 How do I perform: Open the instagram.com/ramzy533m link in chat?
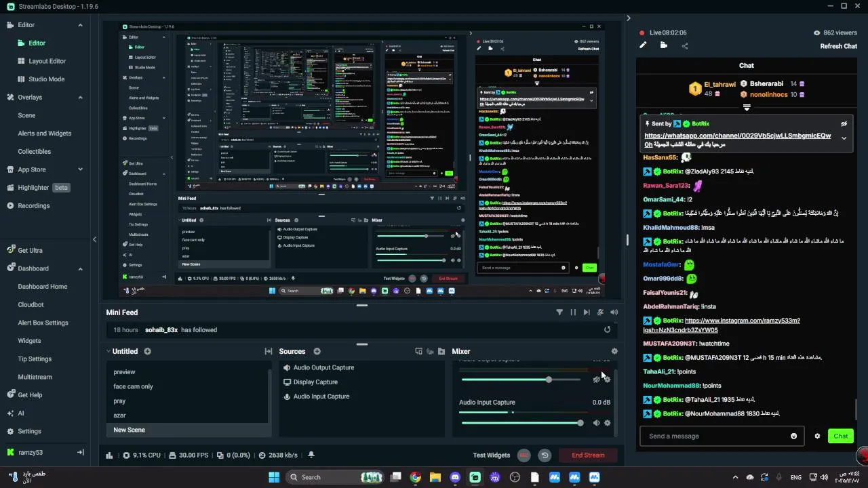pyautogui.click(x=722, y=325)
